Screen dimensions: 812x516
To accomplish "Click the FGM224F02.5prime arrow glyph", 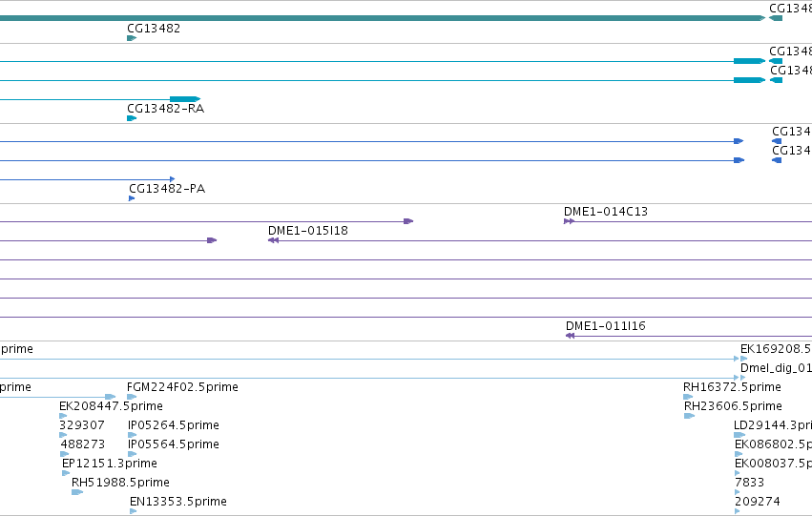I will click(x=132, y=397).
